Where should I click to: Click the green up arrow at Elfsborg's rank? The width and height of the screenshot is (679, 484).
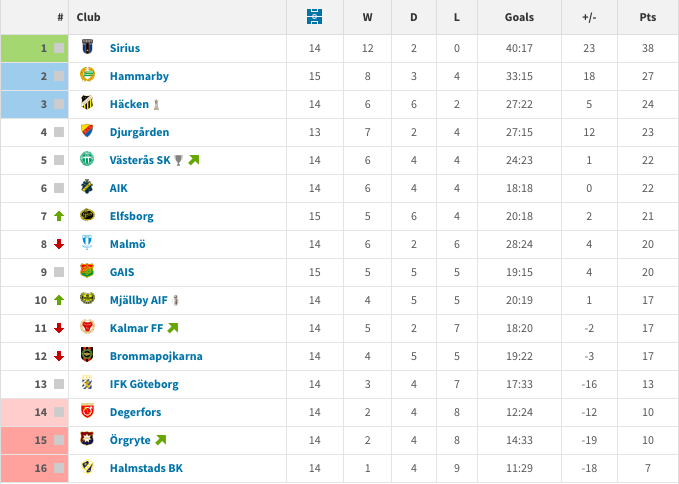point(59,216)
